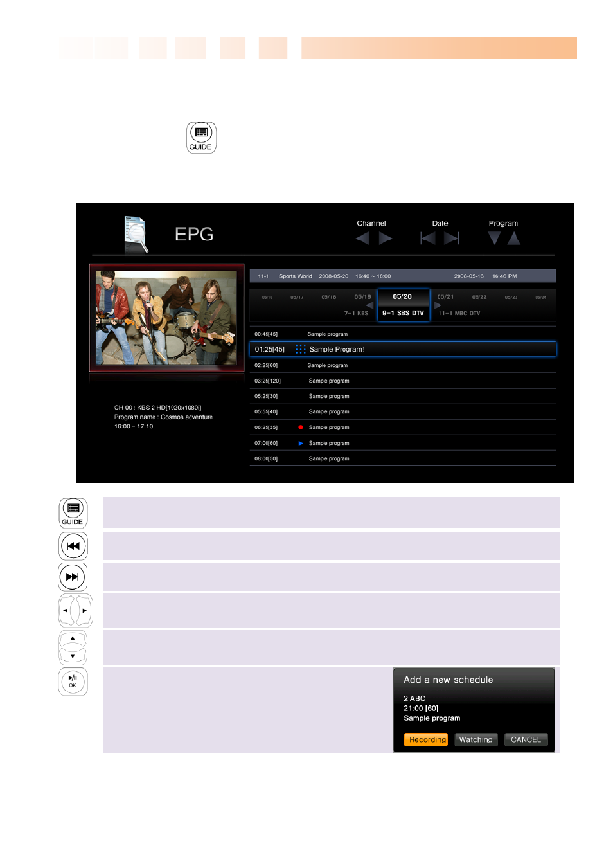Select the 9-1 SBS DTV channel
The height and width of the screenshot is (868, 613).
[x=403, y=313]
